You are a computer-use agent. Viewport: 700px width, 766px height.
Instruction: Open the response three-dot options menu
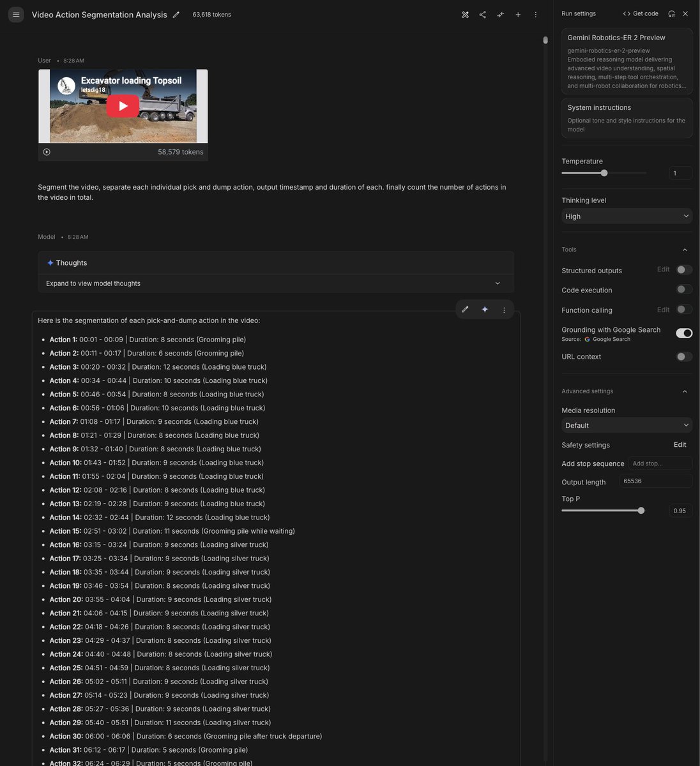point(504,310)
